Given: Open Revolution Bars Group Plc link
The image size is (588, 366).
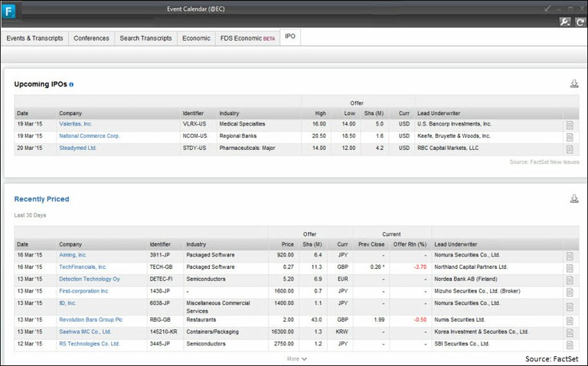Looking at the screenshot, I should pos(91,319).
